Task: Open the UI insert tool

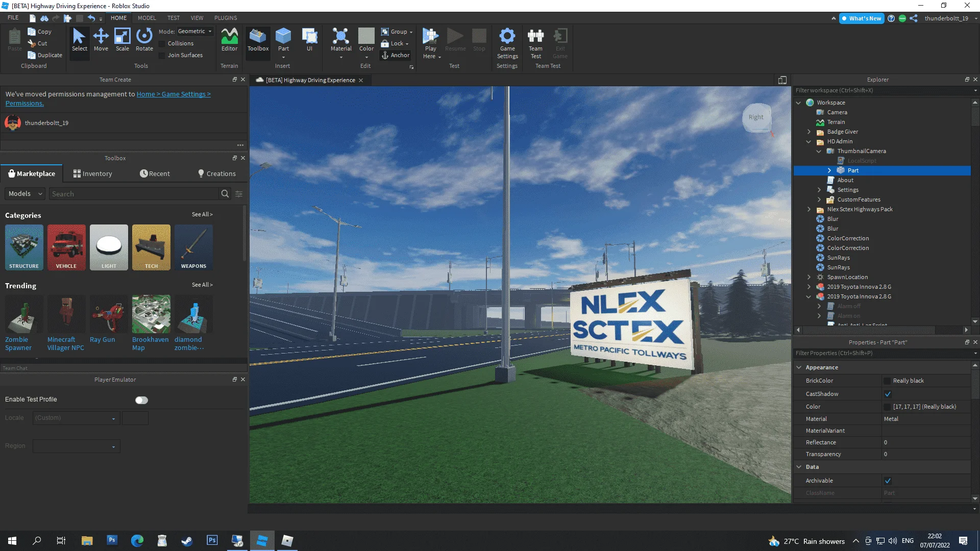Action: click(x=309, y=40)
